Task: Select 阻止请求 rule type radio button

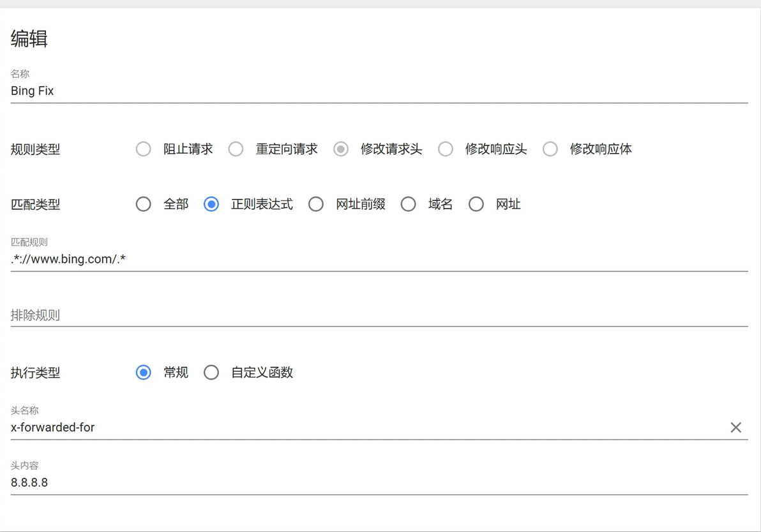Action: (x=144, y=149)
